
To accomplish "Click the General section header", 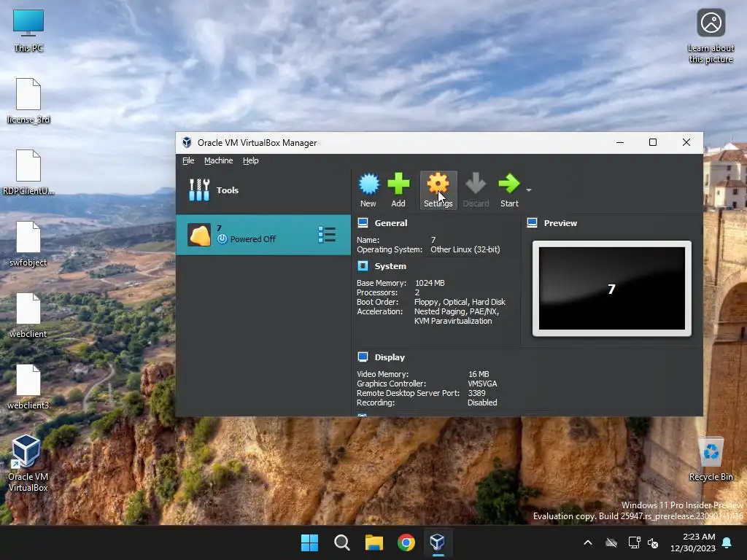I will [391, 223].
